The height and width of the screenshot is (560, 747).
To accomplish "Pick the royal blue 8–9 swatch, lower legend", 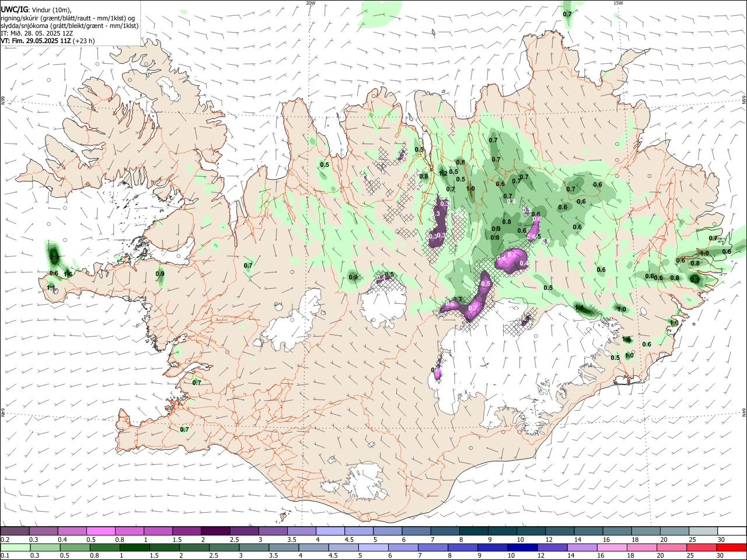I will coord(463,547).
